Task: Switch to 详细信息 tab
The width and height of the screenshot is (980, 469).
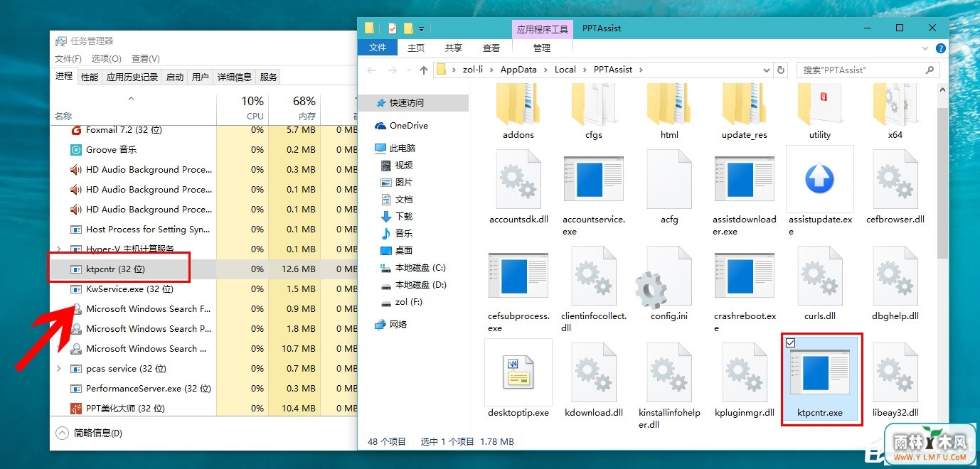Action: click(x=235, y=77)
